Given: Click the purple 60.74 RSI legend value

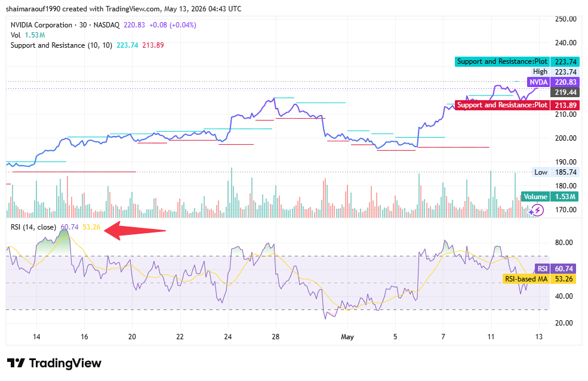Looking at the screenshot, I should 69,227.
